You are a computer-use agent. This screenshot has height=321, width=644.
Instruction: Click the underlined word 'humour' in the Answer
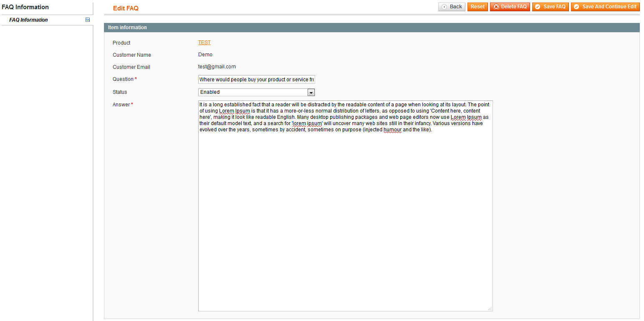tap(392, 130)
